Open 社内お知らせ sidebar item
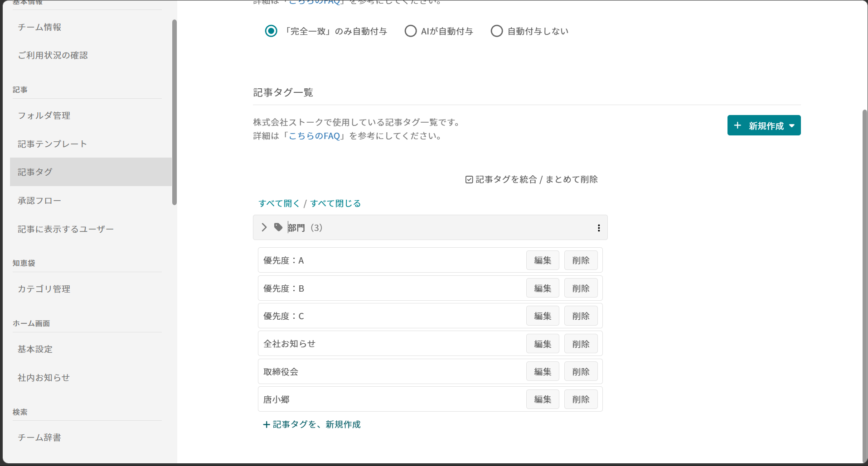This screenshot has width=868, height=466. [x=44, y=378]
